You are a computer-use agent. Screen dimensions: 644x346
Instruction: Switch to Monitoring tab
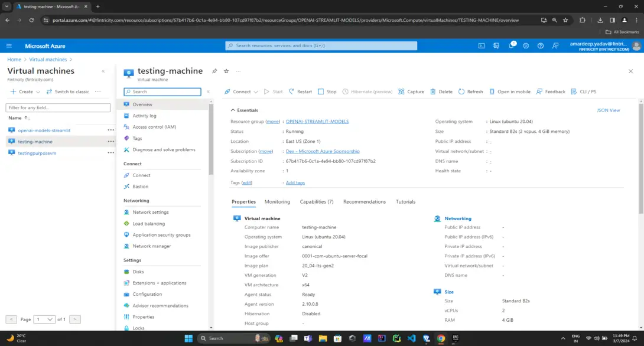277,202
